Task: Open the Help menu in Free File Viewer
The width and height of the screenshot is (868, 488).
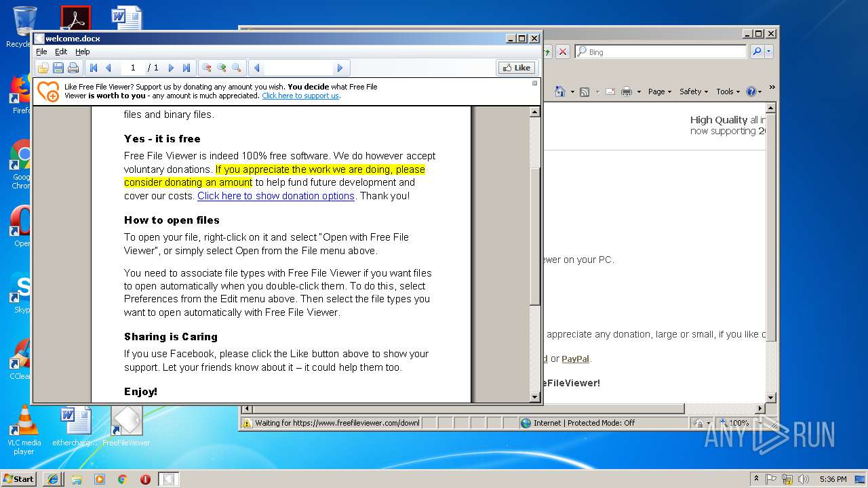Action: [x=82, y=52]
